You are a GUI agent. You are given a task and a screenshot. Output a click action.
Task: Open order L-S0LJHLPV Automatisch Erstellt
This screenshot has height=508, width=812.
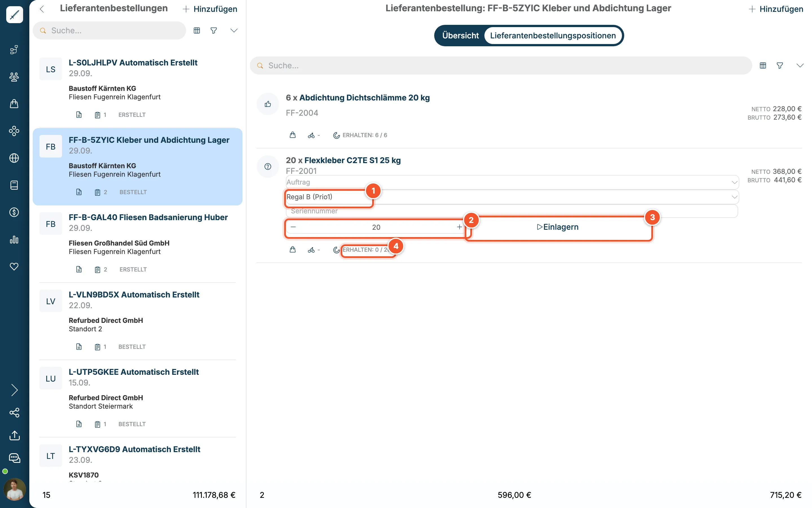(138, 89)
